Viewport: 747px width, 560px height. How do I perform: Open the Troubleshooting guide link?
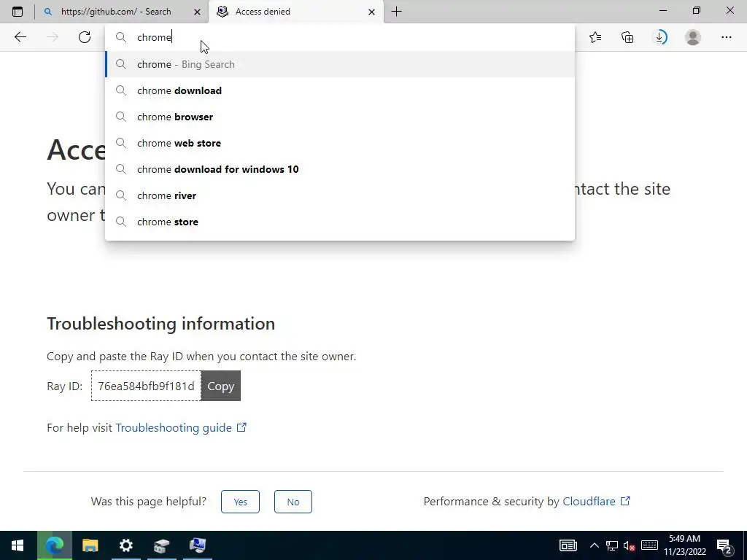(181, 427)
